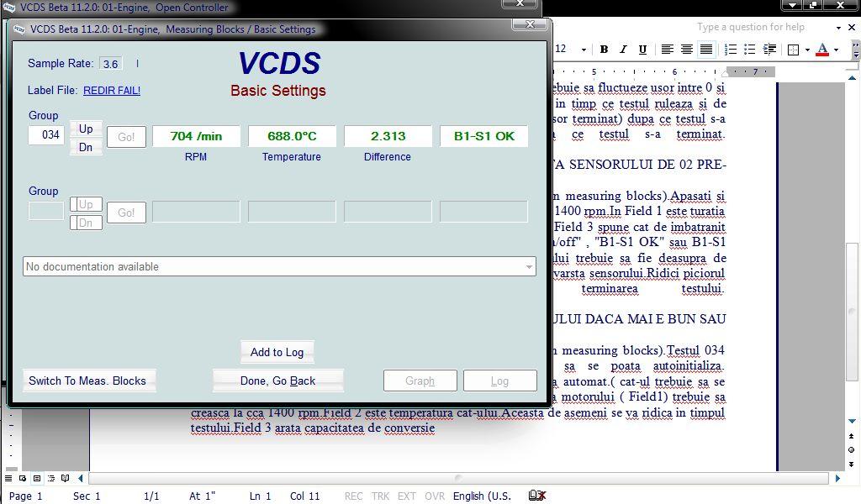
Task: Click the VCDS Measuring Blocks title bar icon
Action: pos(19,29)
